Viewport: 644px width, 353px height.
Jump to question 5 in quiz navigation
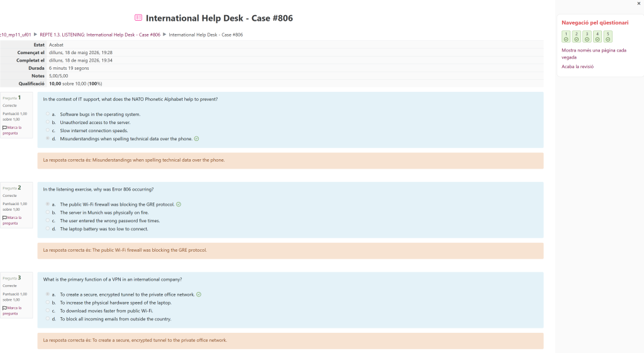click(x=608, y=36)
